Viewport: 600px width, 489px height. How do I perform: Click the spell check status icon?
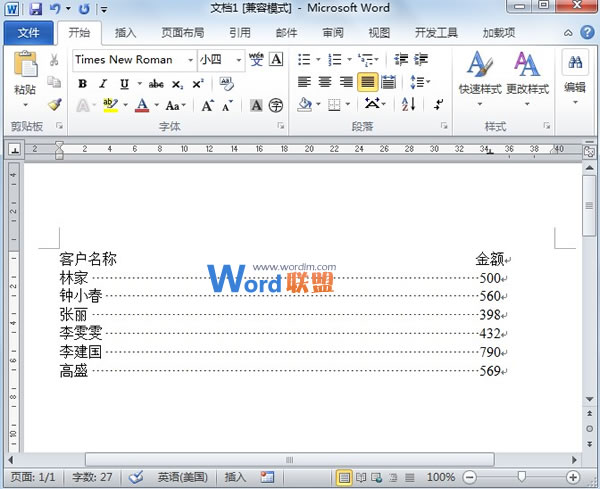point(136,477)
